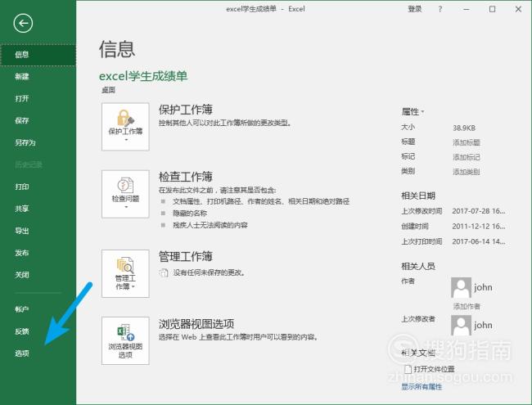532x405 pixels.
Task: Select 打开 in the sidebar
Action: click(x=38, y=98)
